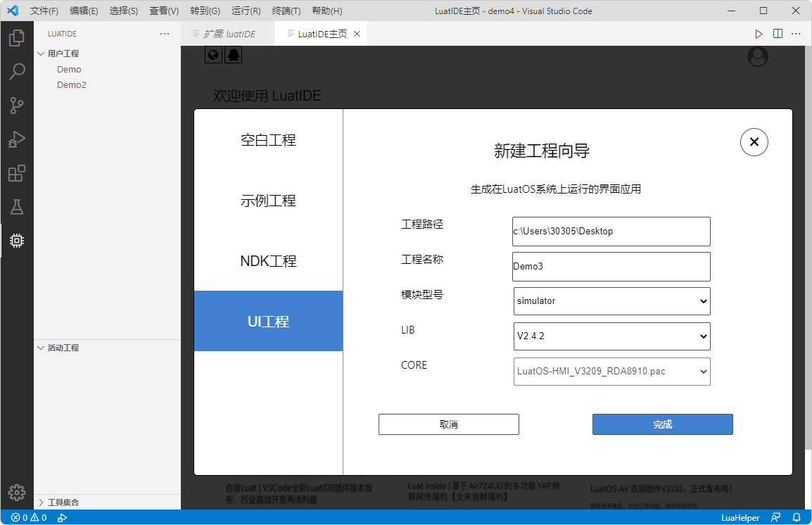Open the Explorer view in activity bar
812x525 pixels.
(17, 38)
